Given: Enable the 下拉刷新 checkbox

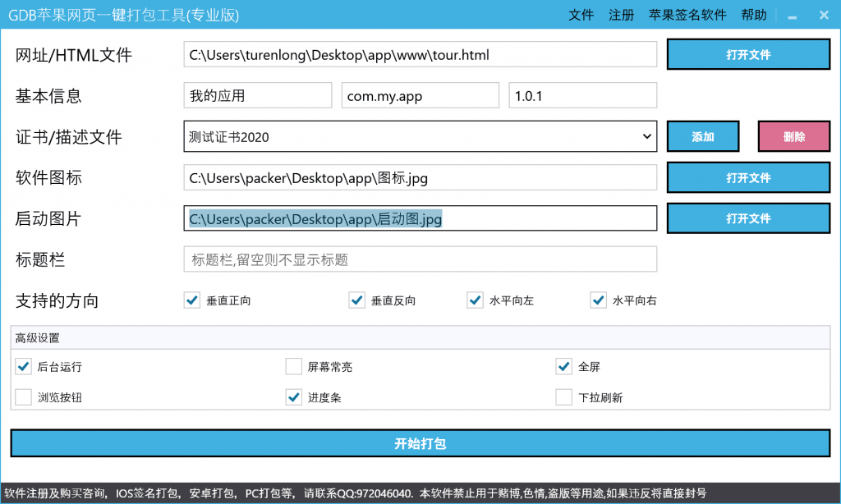Looking at the screenshot, I should tap(564, 397).
